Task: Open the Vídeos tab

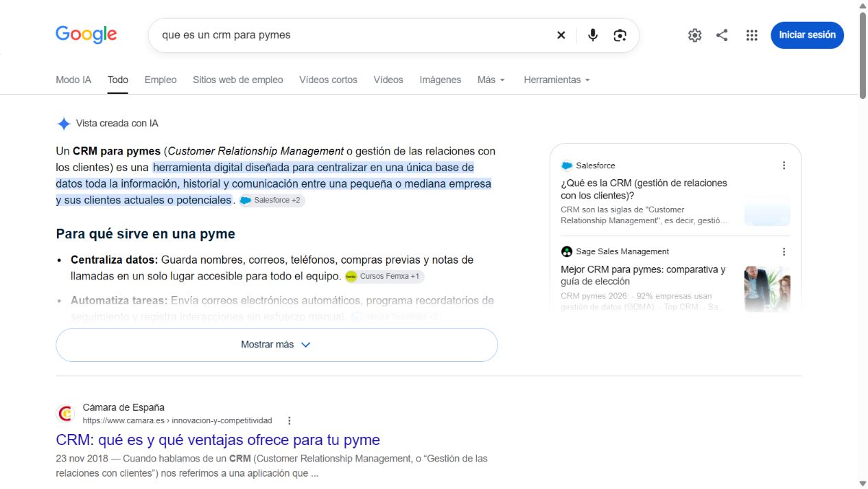Action: coord(388,80)
